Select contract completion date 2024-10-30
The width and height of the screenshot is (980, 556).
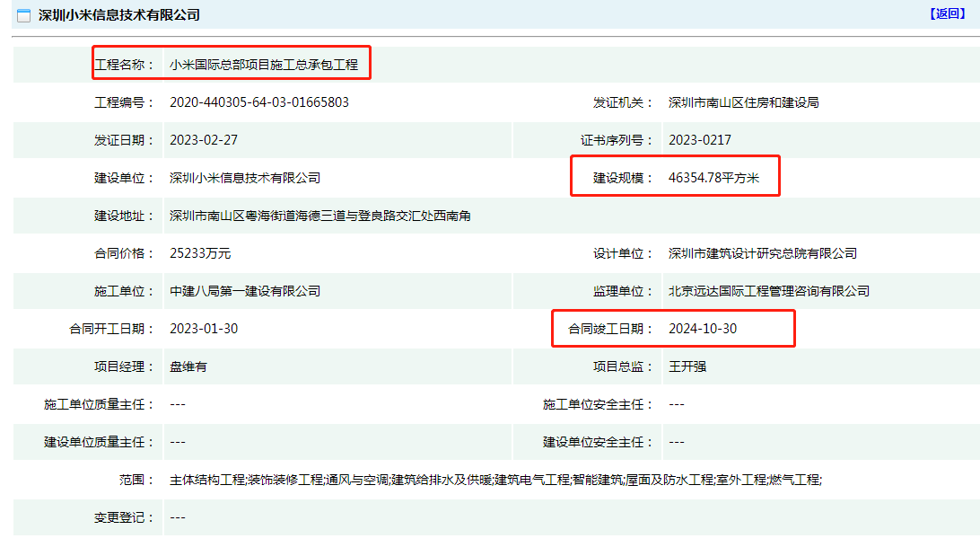(x=703, y=329)
